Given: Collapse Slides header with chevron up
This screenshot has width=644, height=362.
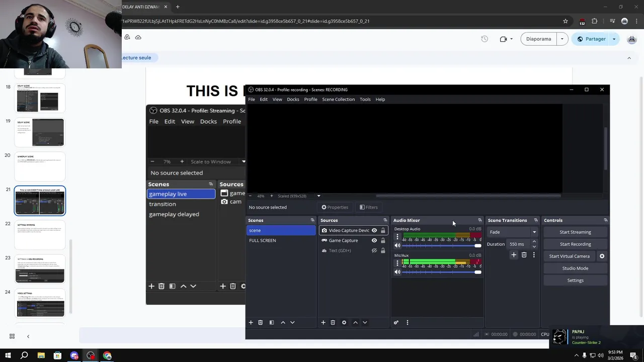Looking at the screenshot, I should [629, 58].
